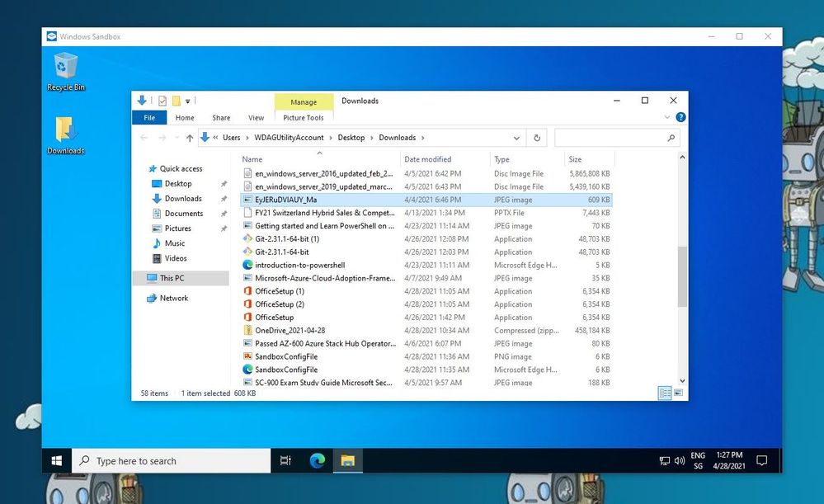The height and width of the screenshot is (504, 824).
Task: Select the en_windows_server_2016 disc image file
Action: coord(426,173)
